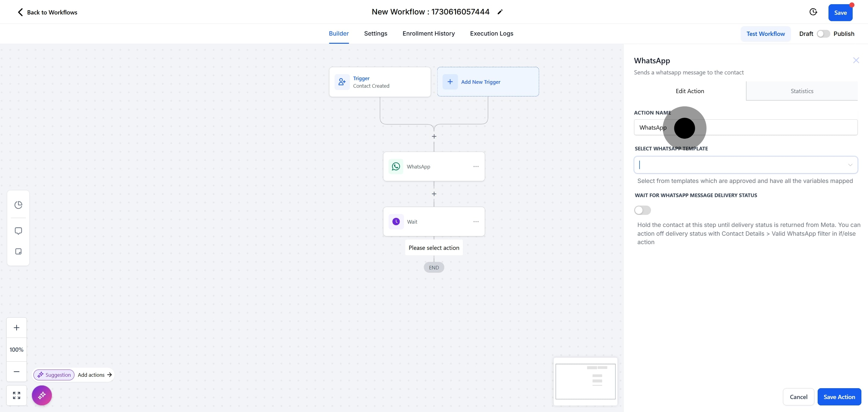Switch to the Statistics tab
This screenshot has height=412, width=868.
(802, 91)
